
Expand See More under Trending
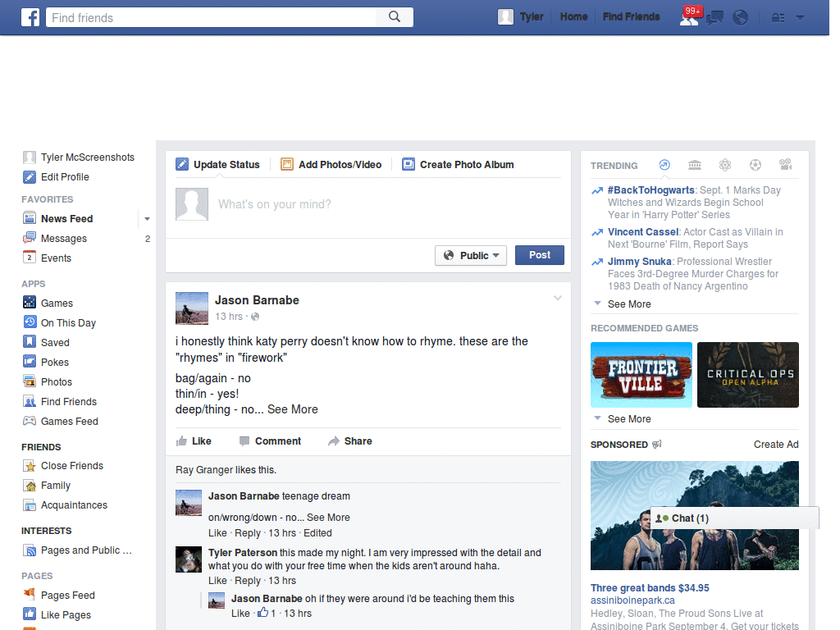[x=629, y=304]
